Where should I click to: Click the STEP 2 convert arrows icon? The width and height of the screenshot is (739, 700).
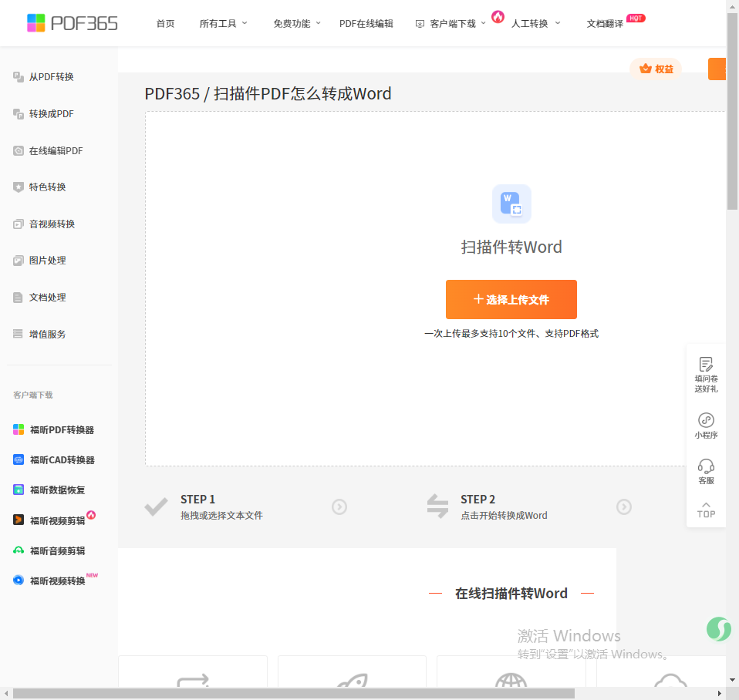pos(437,506)
